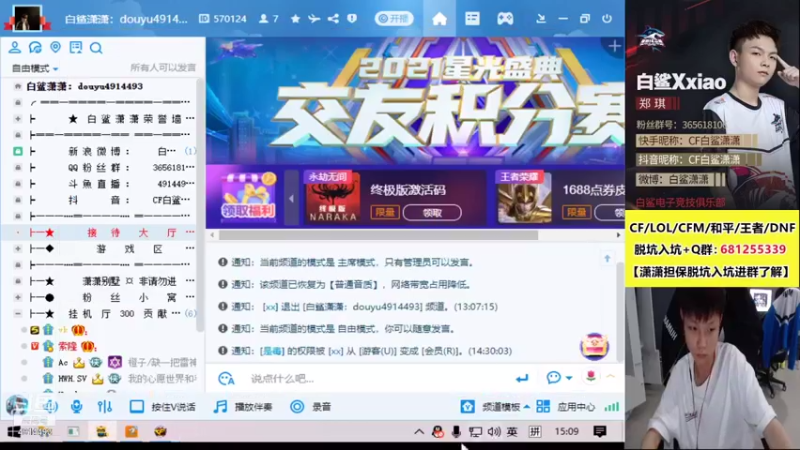Image resolution: width=800 pixels, height=450 pixels.
Task: Switch to the gamepad games tab
Action: pyautogui.click(x=505, y=19)
